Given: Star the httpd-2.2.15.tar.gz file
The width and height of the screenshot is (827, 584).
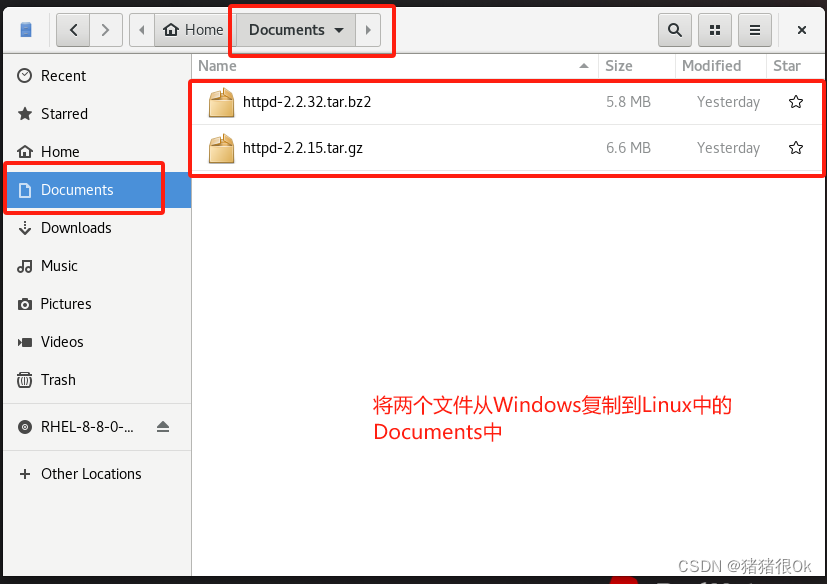Looking at the screenshot, I should pyautogui.click(x=796, y=148).
